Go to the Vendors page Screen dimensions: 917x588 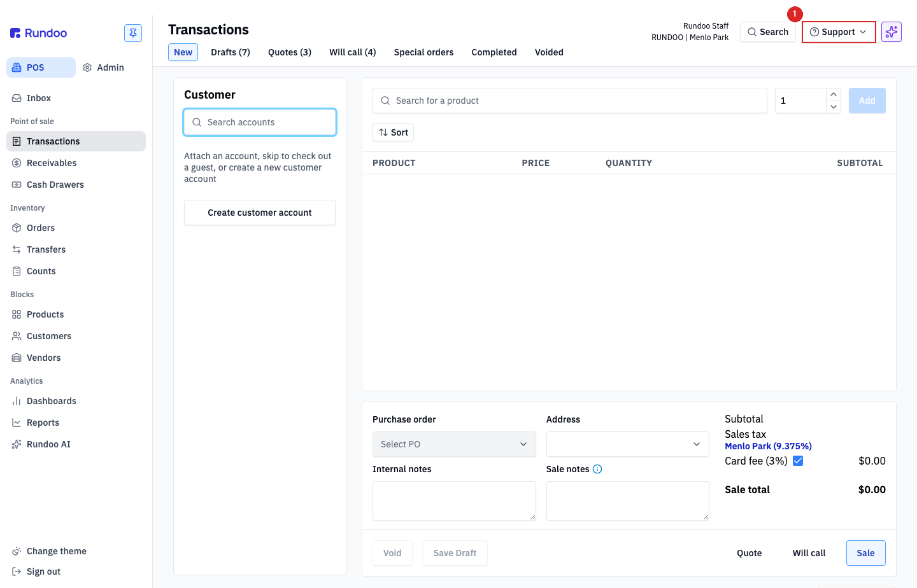(76, 358)
